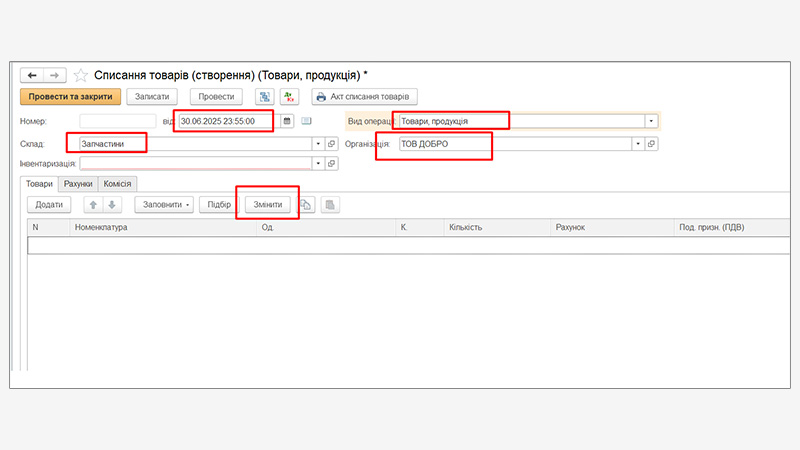Click the Акт списання товарів print button
The image size is (800, 450).
point(365,97)
